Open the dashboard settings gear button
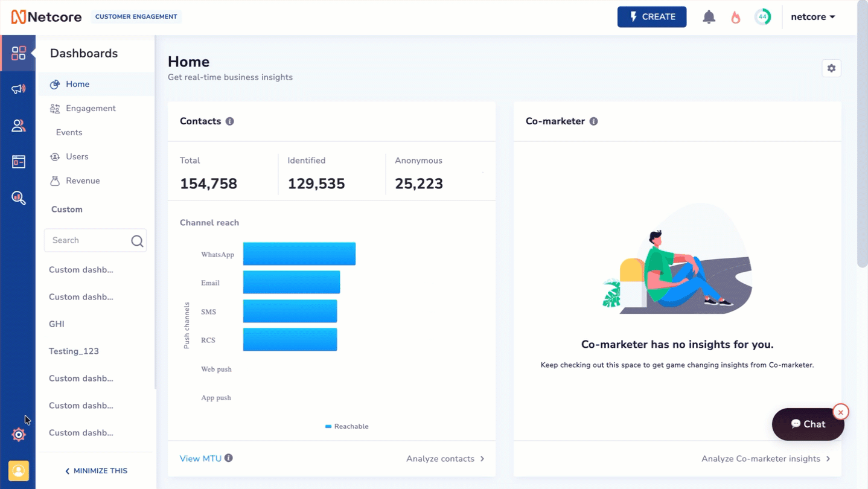This screenshot has width=868, height=489. coord(832,68)
